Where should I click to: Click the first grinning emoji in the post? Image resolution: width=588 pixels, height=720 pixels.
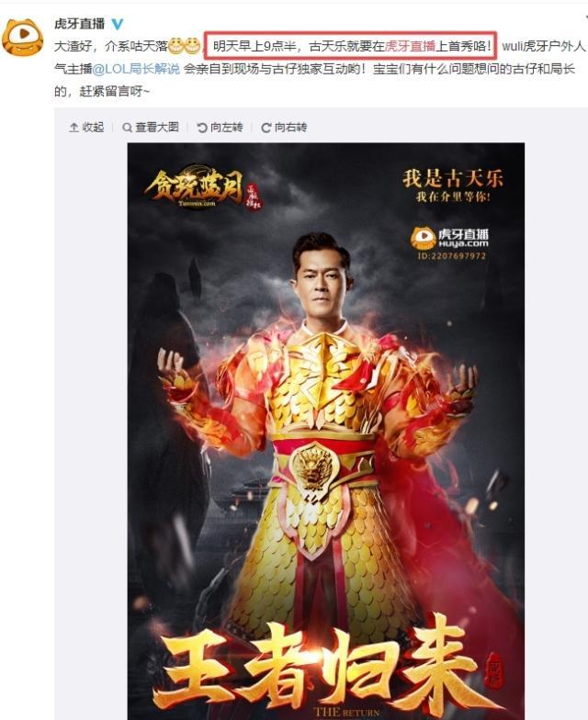[175, 46]
